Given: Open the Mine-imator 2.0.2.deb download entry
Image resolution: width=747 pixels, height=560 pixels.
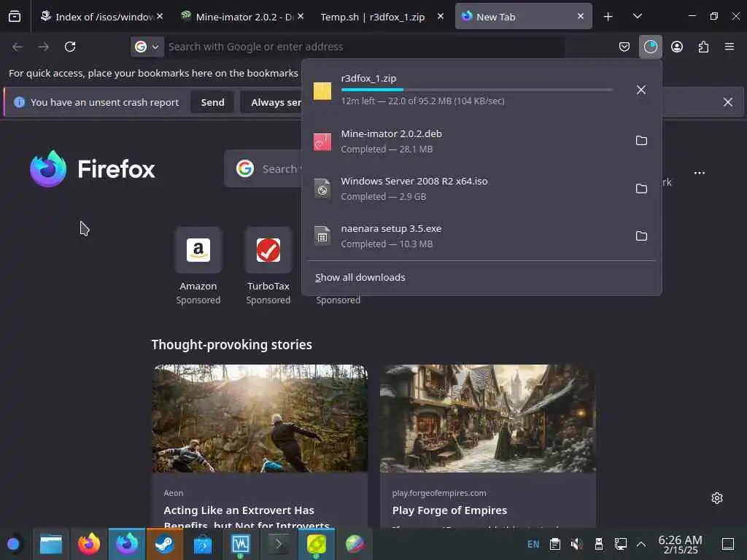Looking at the screenshot, I should coord(467,141).
